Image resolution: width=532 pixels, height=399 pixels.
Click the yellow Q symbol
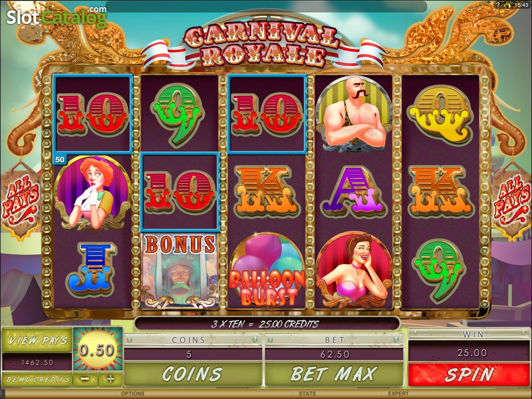440,115
